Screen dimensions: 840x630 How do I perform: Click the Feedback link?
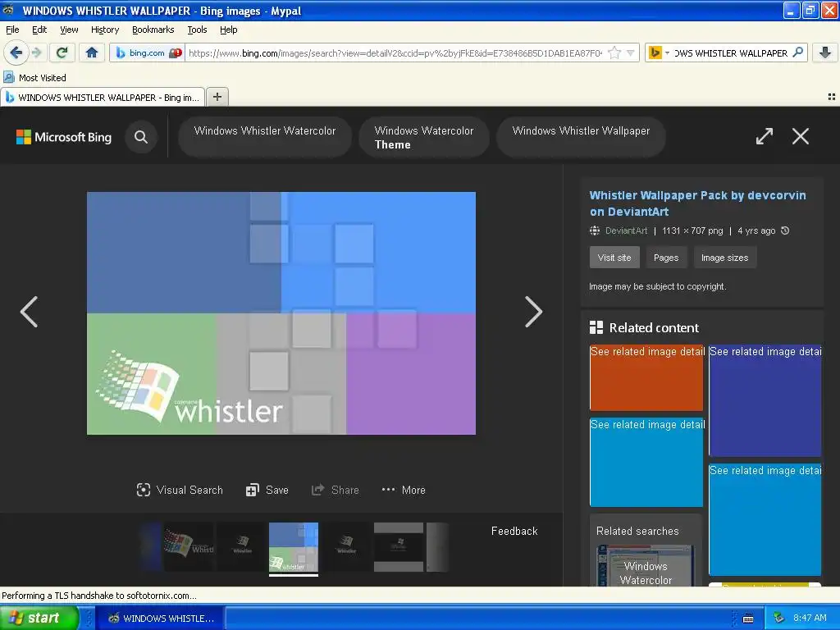(514, 531)
